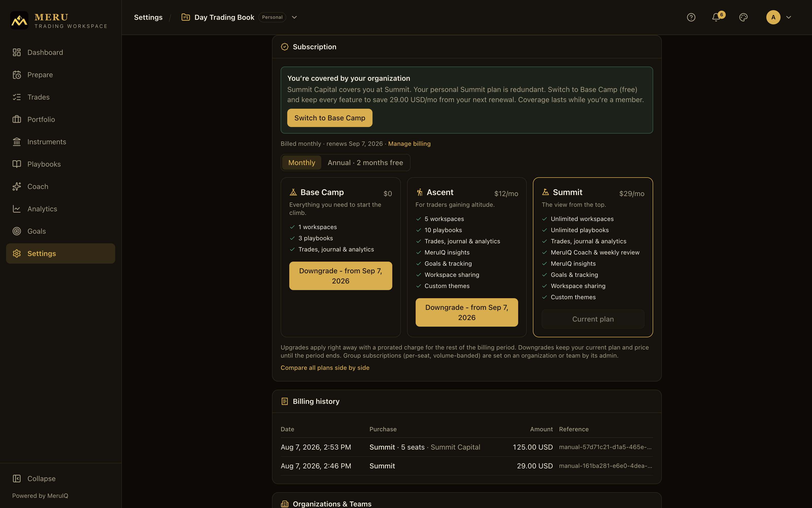Open the help question-mark icon
This screenshot has width=812, height=508.
[x=691, y=17]
